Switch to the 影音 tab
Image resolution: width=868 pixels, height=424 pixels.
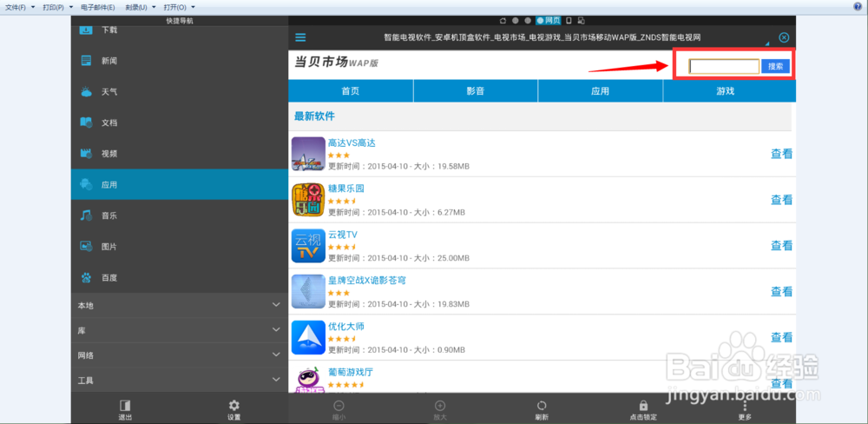(476, 91)
